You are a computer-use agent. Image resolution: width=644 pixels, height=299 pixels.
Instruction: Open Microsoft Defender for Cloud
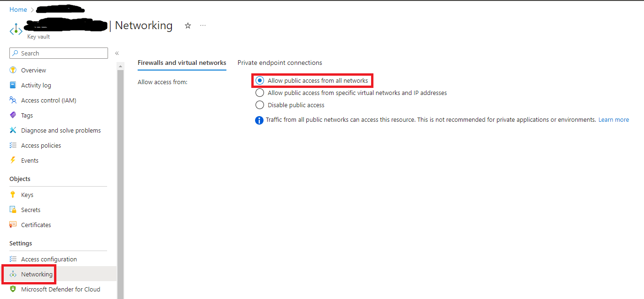tap(60, 289)
